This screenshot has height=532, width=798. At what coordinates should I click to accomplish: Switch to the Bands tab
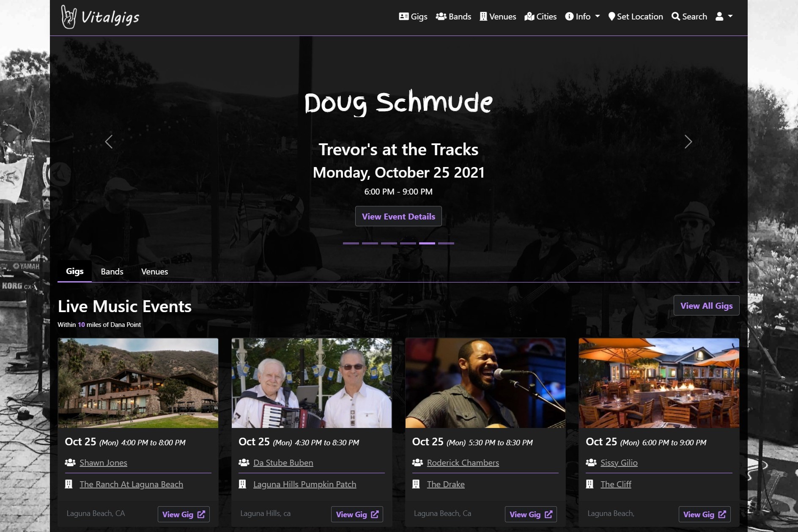[112, 271]
